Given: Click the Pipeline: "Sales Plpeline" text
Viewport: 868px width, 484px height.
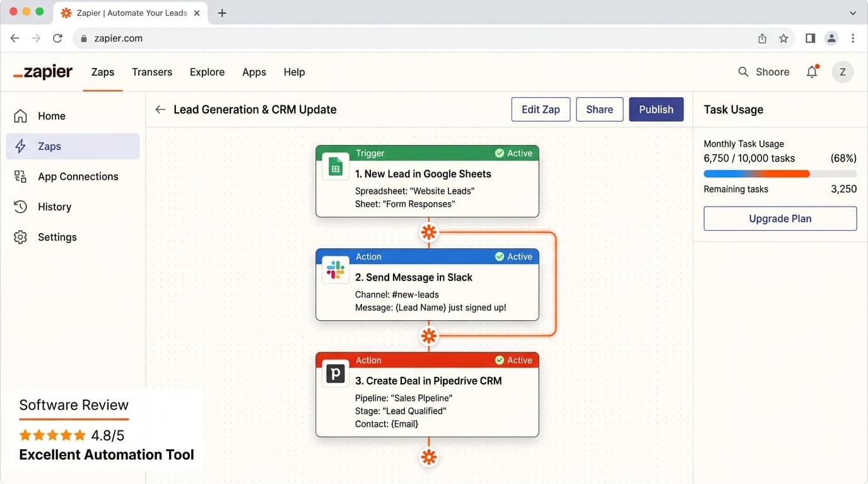Looking at the screenshot, I should (x=404, y=398).
